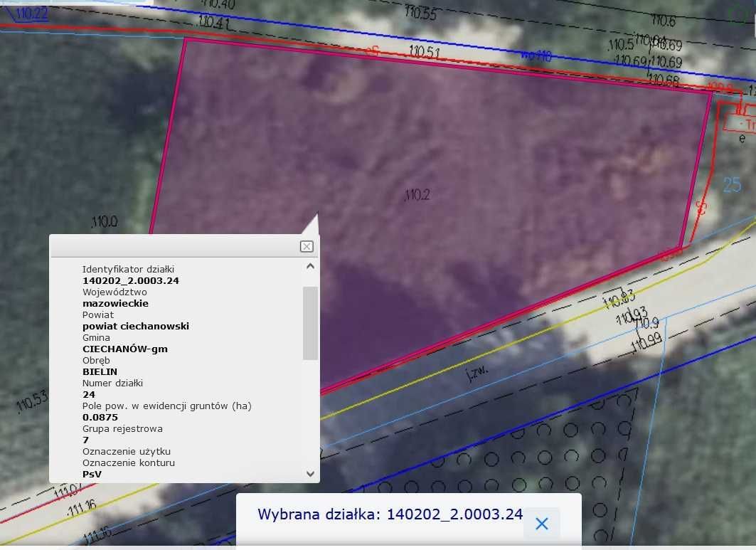
Task: Click the parcel info scrollbar thumb
Action: (310, 323)
